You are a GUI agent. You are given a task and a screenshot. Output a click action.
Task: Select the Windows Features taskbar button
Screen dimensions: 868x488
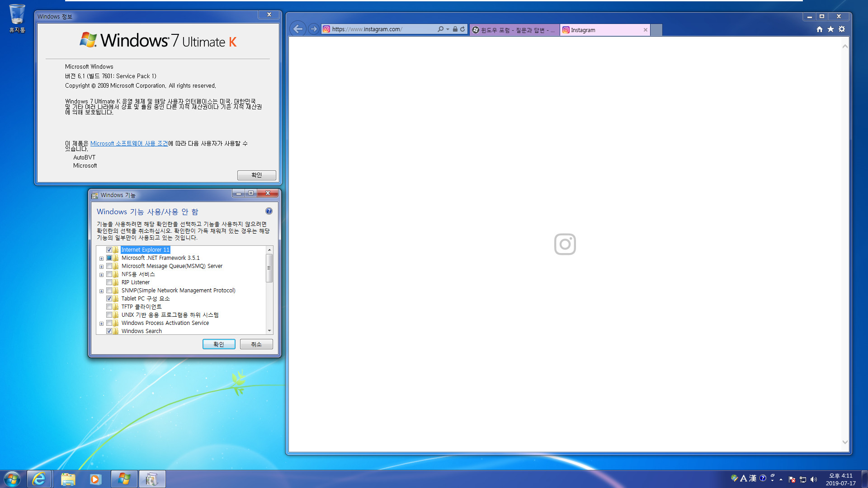pyautogui.click(x=152, y=479)
